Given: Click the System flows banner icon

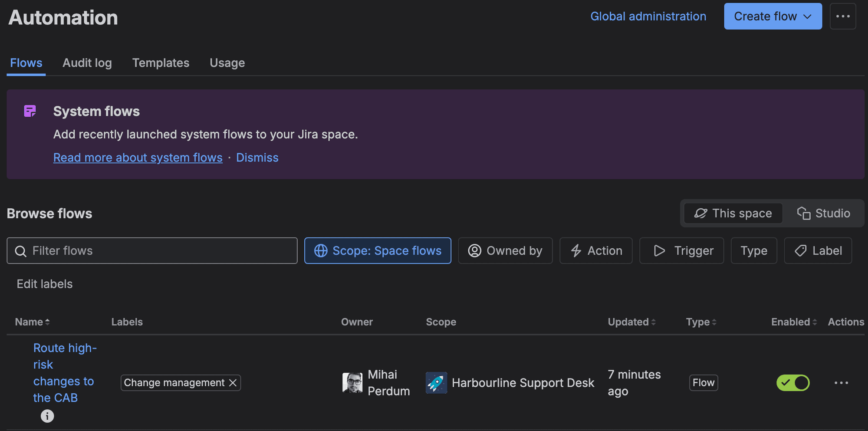Looking at the screenshot, I should click(x=30, y=111).
